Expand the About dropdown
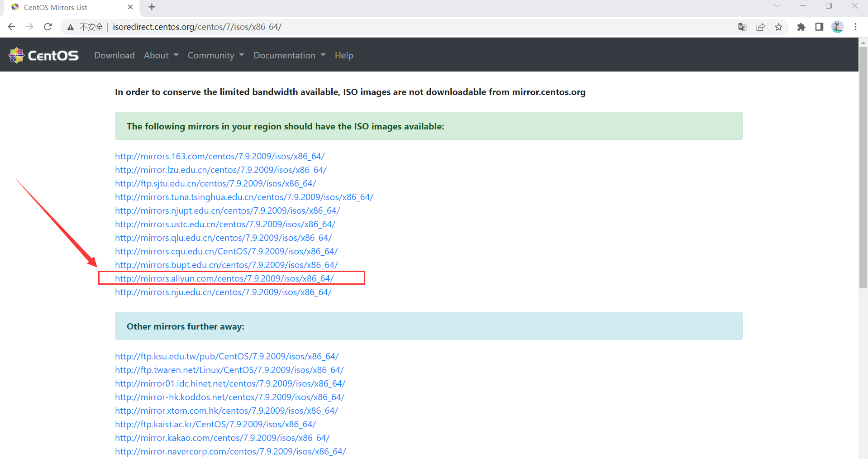Viewport: 868px width, 459px height. tap(161, 55)
